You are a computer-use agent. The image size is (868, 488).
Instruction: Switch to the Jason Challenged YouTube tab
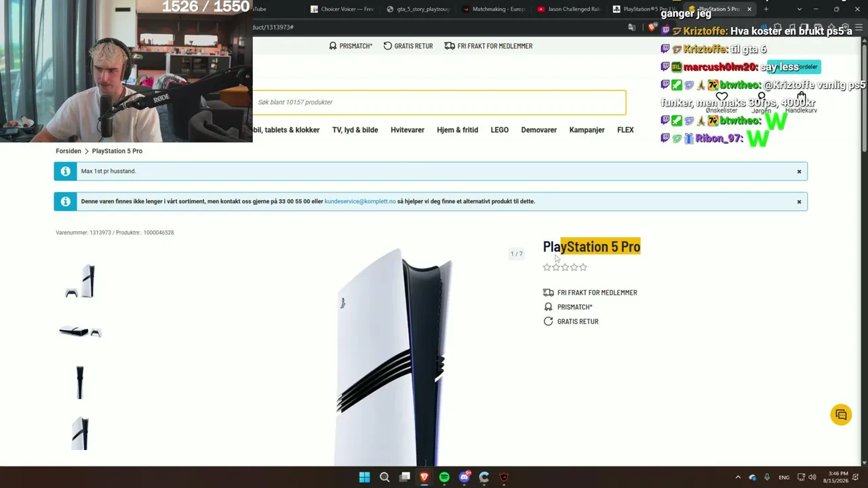(x=568, y=9)
